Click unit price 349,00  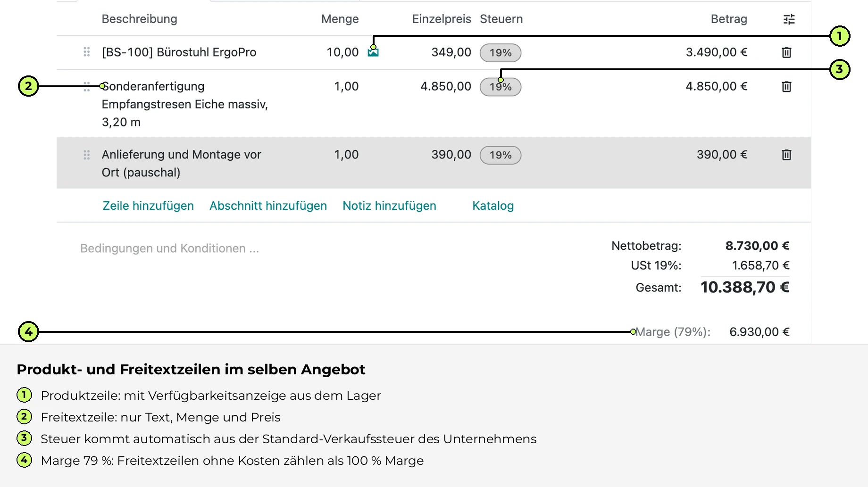coord(451,52)
